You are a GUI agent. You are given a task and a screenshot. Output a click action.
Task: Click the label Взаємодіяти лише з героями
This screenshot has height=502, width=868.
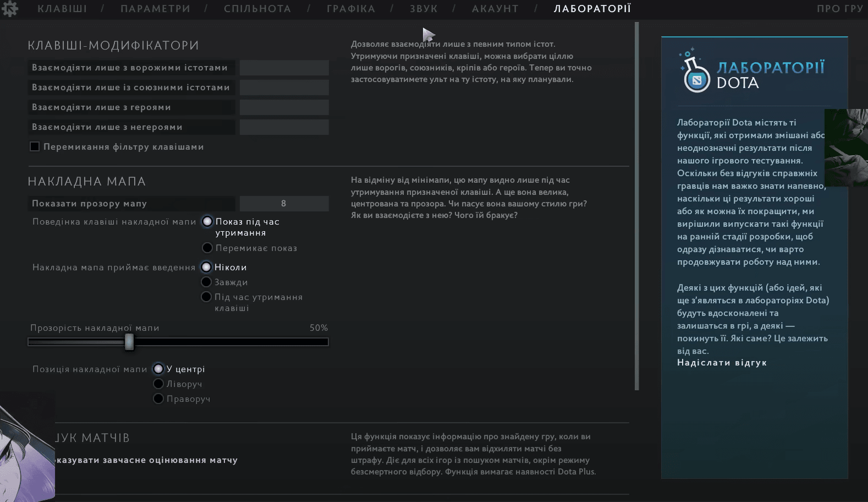click(101, 107)
